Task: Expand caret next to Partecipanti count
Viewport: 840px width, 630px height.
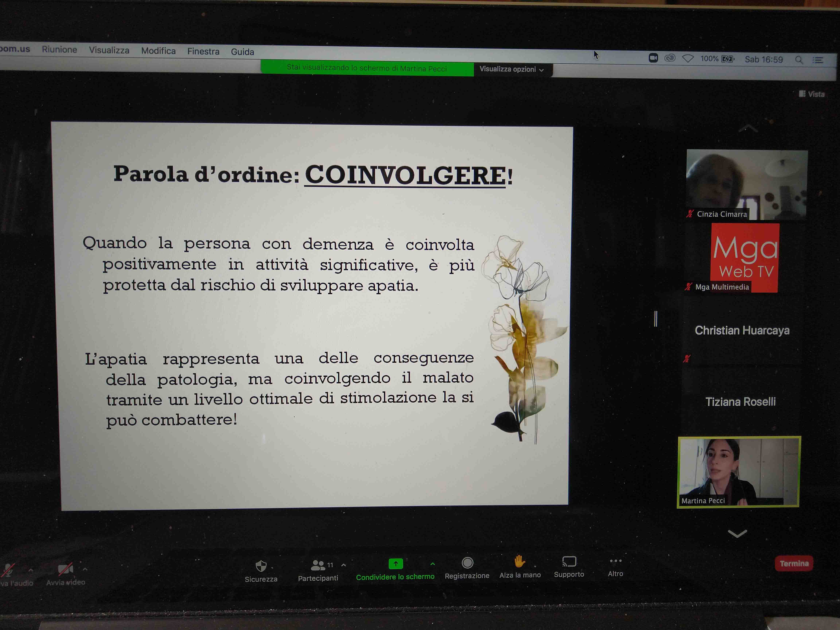Action: [x=344, y=565]
